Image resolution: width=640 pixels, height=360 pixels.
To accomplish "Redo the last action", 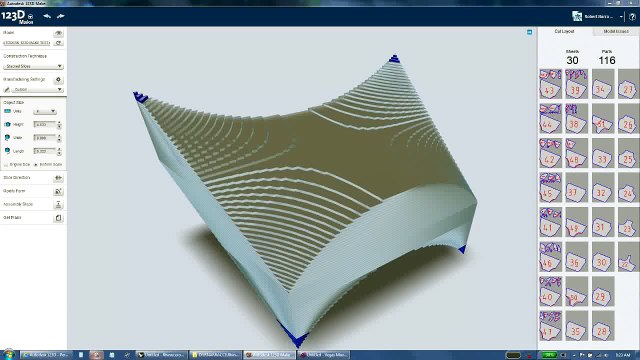I will coord(61,16).
